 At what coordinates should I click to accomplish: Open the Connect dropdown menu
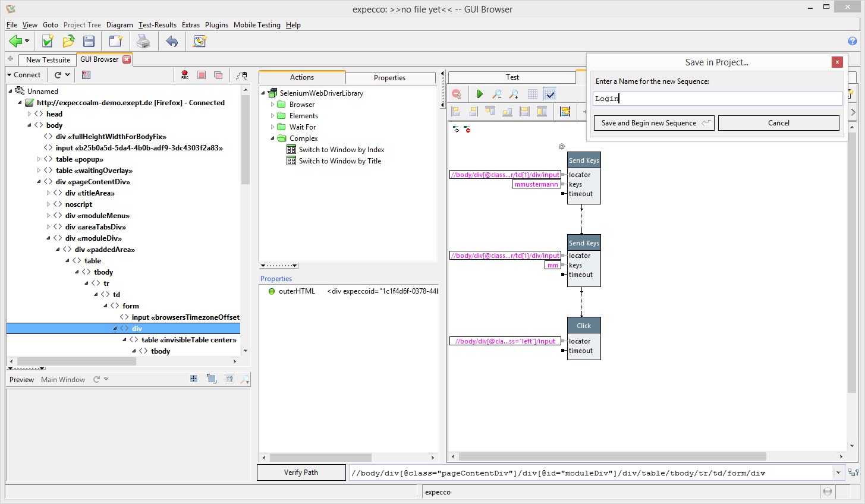24,75
